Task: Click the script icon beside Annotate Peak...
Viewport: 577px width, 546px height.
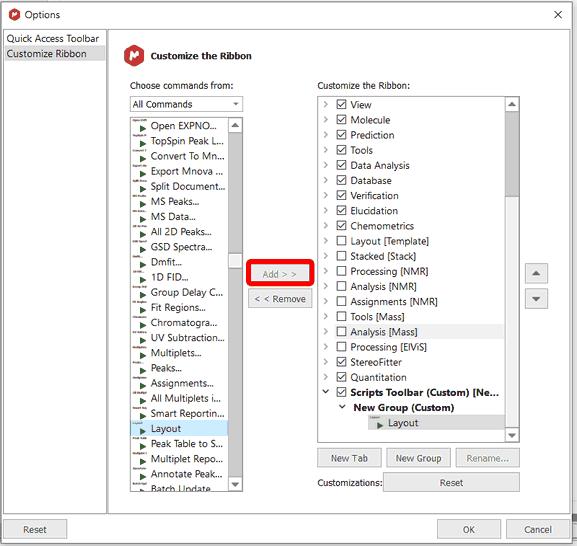Action: point(140,474)
